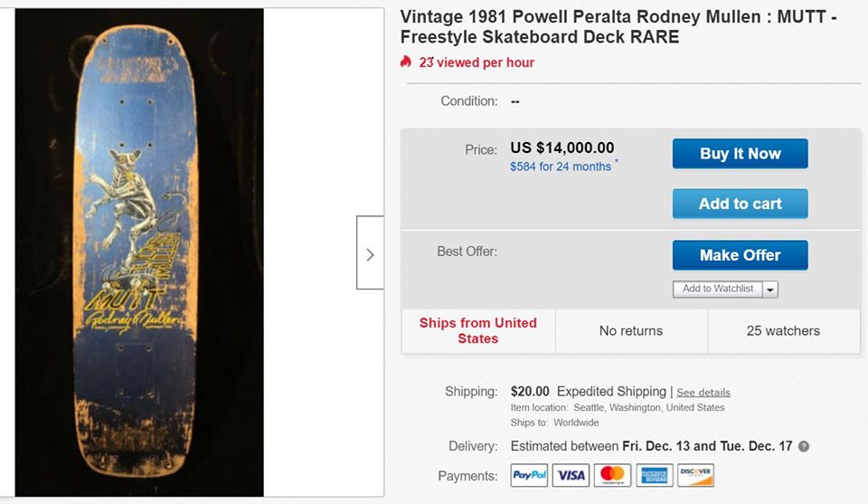
Task: Expand the watchlist dropdown arrow
Action: pyautogui.click(x=770, y=290)
